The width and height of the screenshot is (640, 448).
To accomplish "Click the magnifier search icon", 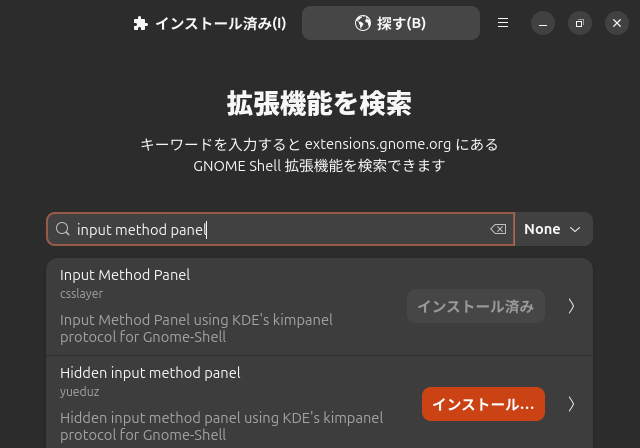I will (x=62, y=229).
